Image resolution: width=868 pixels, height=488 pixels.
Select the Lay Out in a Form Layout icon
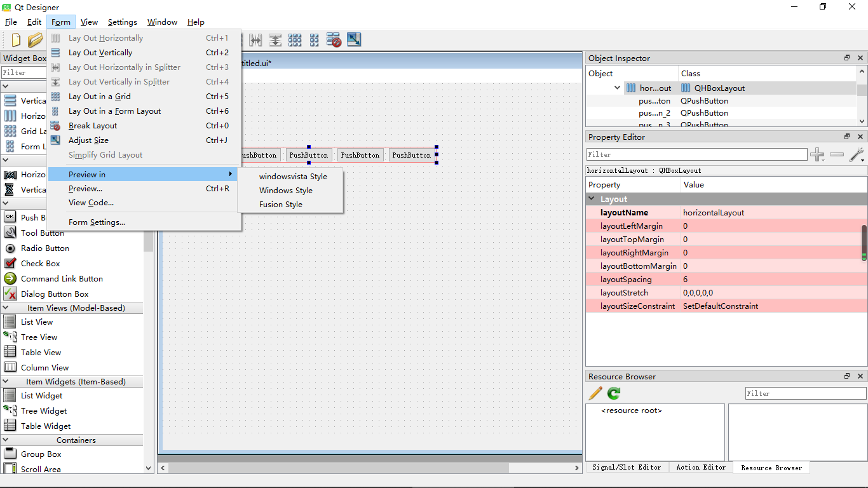pos(314,39)
